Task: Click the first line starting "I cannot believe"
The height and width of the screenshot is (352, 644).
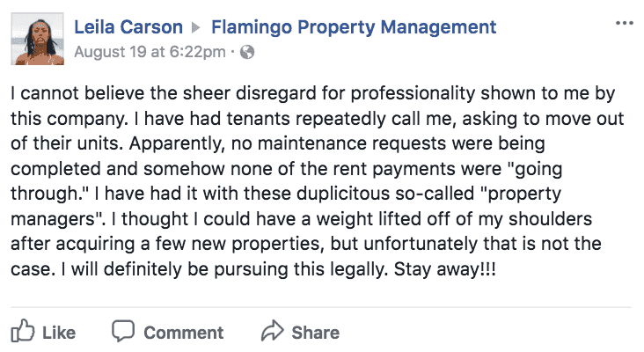Action: pos(312,93)
